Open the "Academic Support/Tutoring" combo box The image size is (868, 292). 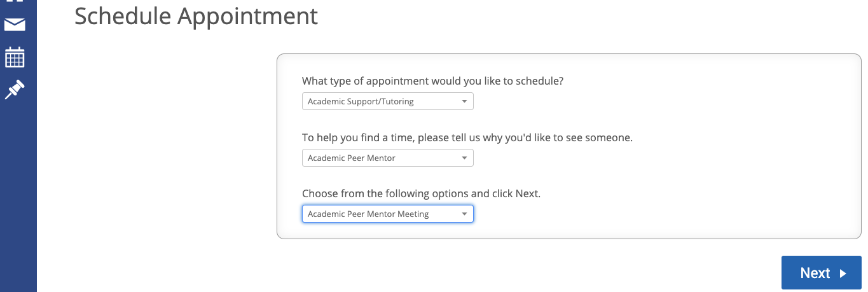tap(382, 102)
